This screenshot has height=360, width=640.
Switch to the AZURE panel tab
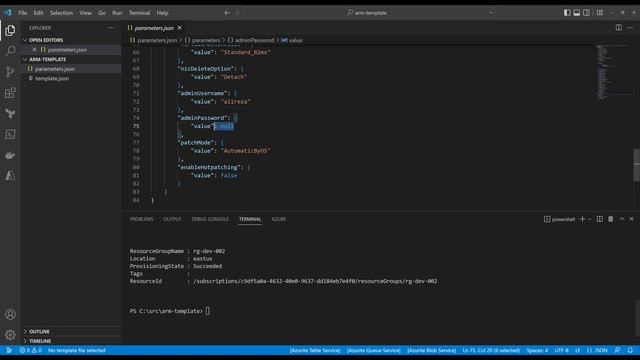(279, 219)
